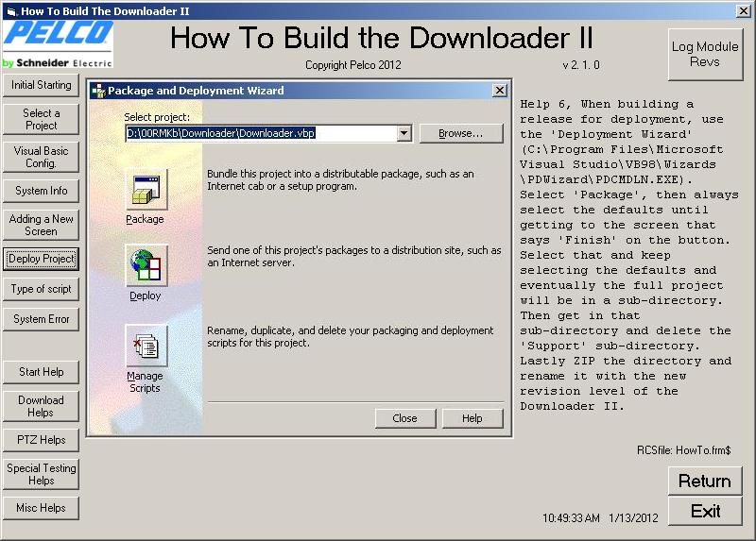
Task: Close the Package and Deployment Wizard dialog
Action: pos(500,90)
